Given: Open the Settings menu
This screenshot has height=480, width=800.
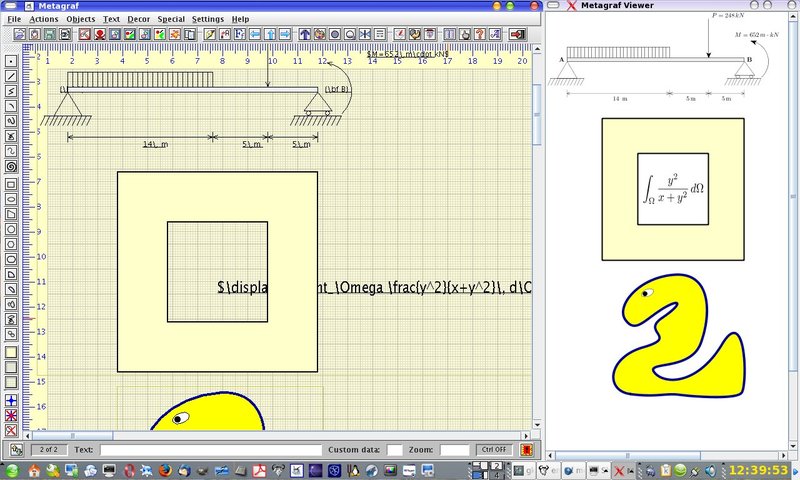Looking at the screenshot, I should (x=208, y=19).
